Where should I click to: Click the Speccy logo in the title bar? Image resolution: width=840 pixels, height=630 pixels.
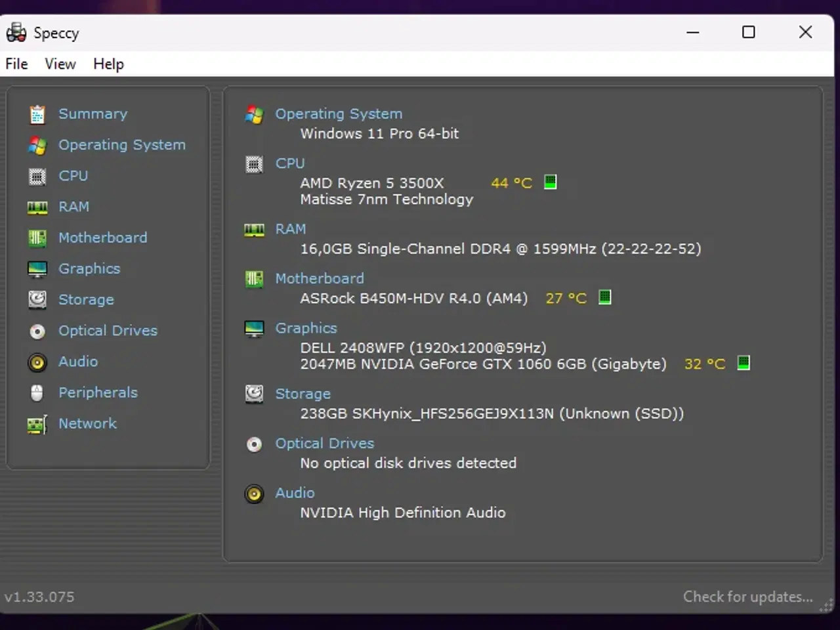pyautogui.click(x=16, y=31)
